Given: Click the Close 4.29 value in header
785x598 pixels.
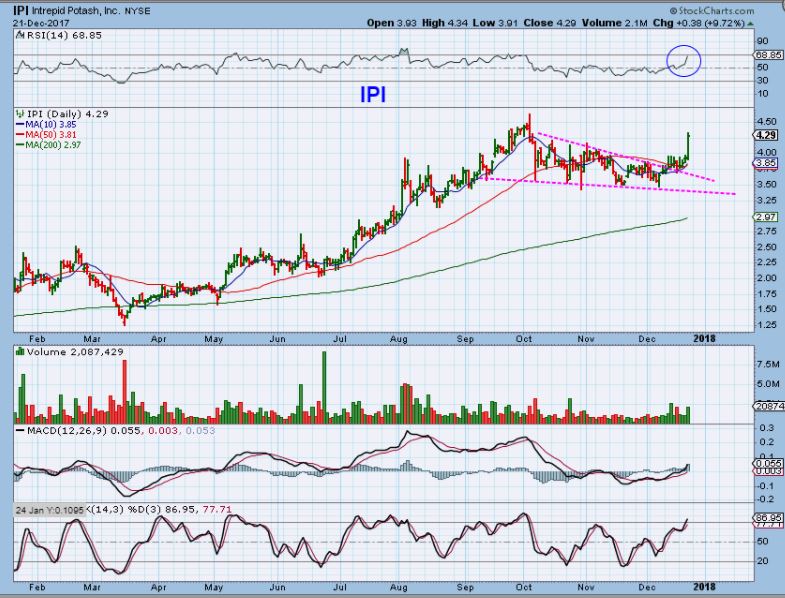Looking at the screenshot, I should [550, 23].
